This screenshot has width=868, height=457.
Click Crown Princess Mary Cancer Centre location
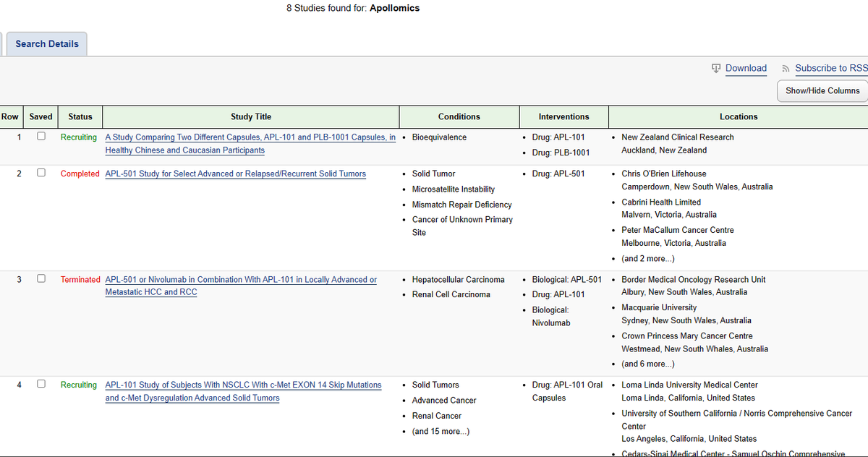(x=687, y=336)
